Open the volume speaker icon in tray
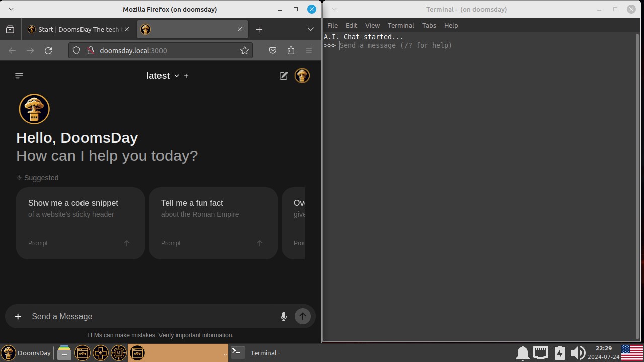The width and height of the screenshot is (644, 362). tap(578, 353)
